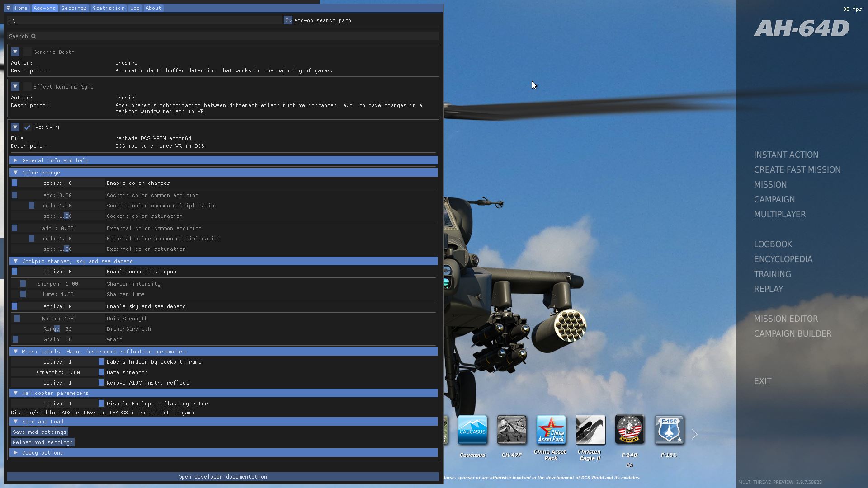
Task: Toggle the DCS VREM add-on checkbox
Action: tap(27, 127)
